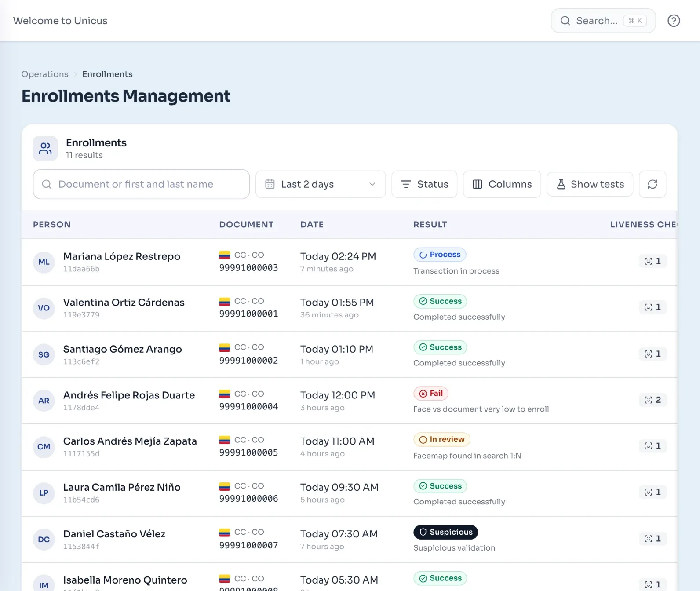Click the In review badge for Carlos Andrés Mejía
The image size is (700, 591).
(442, 440)
